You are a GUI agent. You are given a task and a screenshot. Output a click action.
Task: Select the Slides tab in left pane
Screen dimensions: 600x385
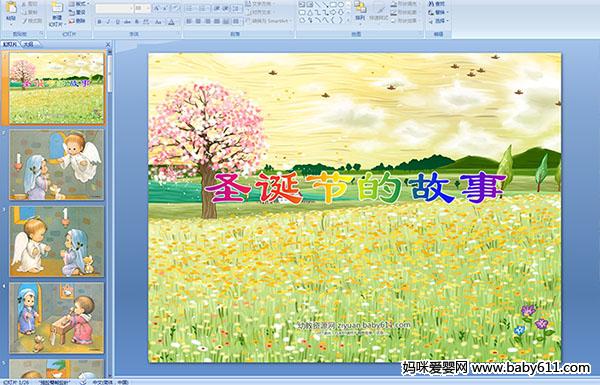coord(10,44)
